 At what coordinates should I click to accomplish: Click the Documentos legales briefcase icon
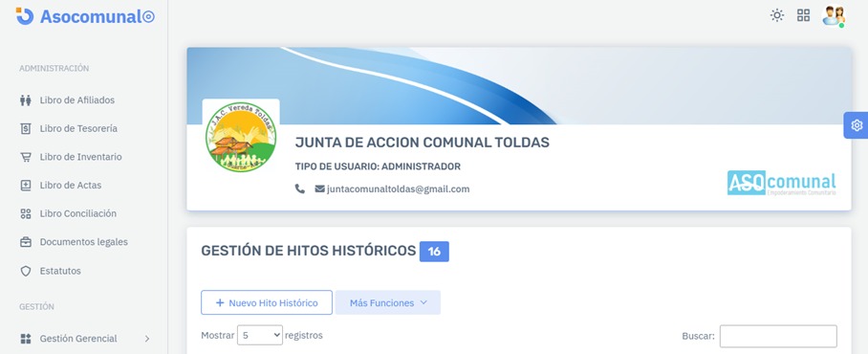[x=26, y=242]
